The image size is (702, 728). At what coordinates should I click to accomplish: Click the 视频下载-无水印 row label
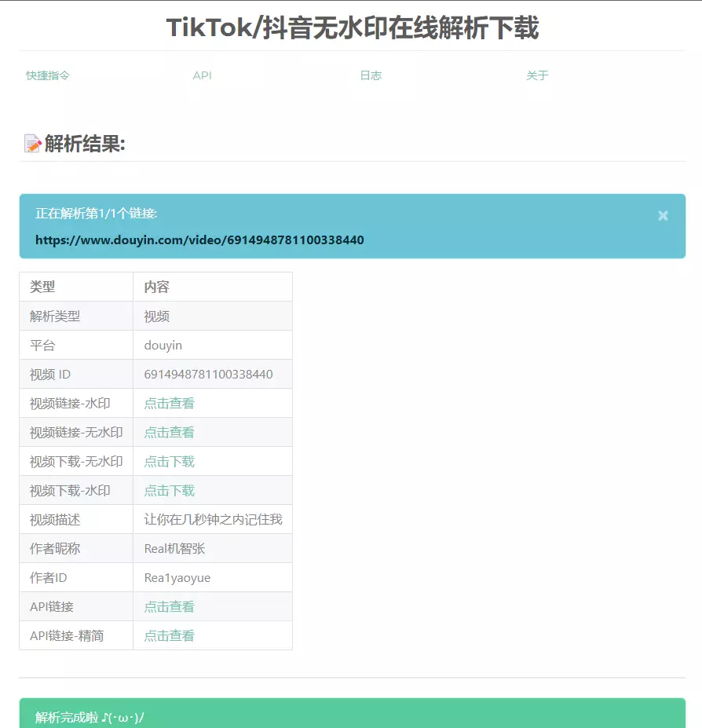click(76, 462)
